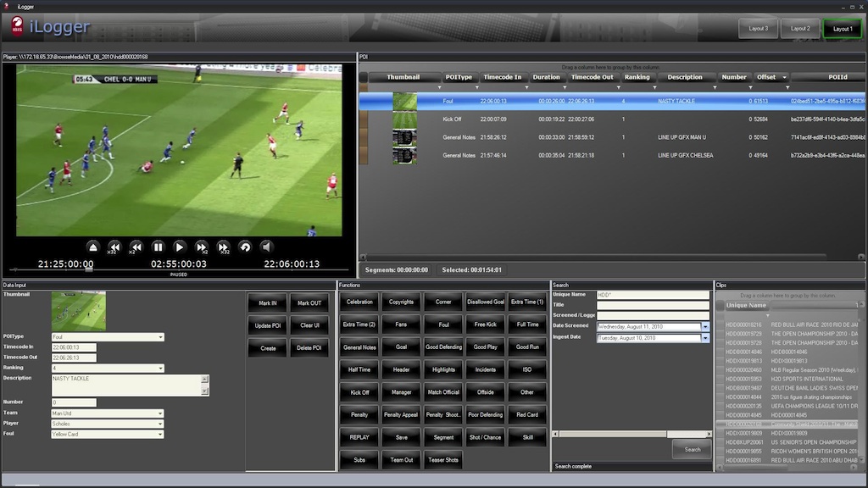Sort clips by Unique Name header
This screenshot has height=488, width=868.
pyautogui.click(x=746, y=305)
